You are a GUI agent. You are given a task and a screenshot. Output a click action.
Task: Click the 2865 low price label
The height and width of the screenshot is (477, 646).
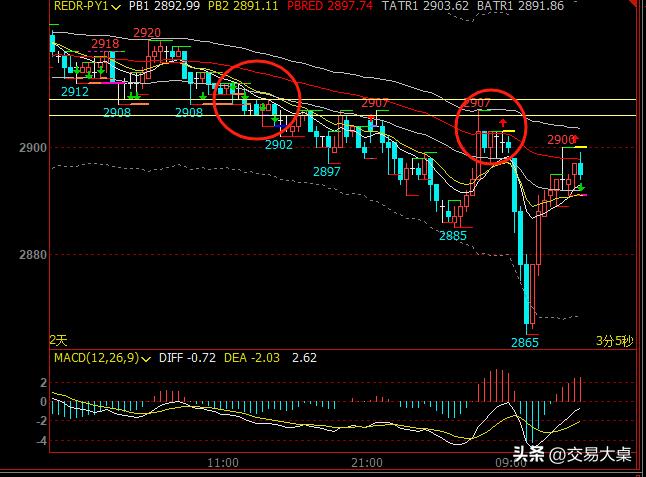[x=525, y=342]
